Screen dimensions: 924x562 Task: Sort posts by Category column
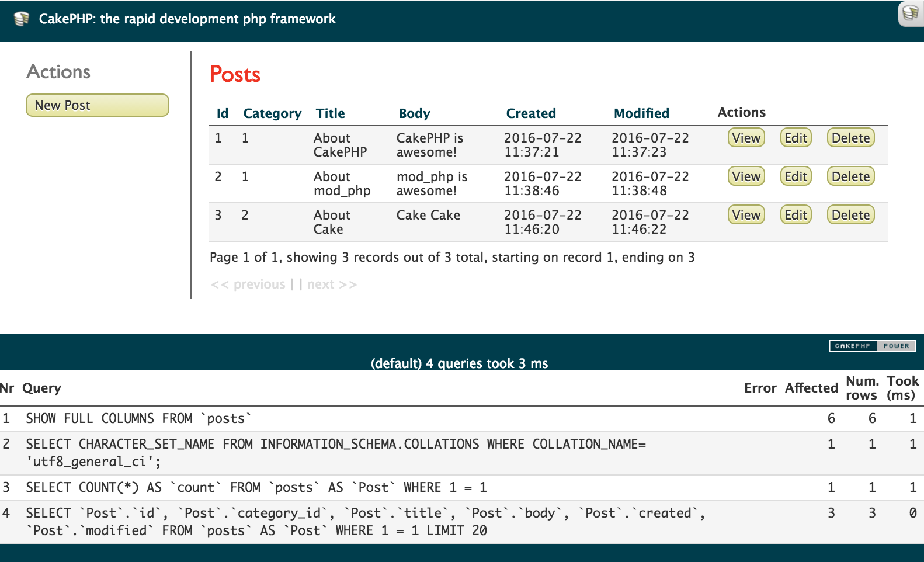[x=272, y=113]
